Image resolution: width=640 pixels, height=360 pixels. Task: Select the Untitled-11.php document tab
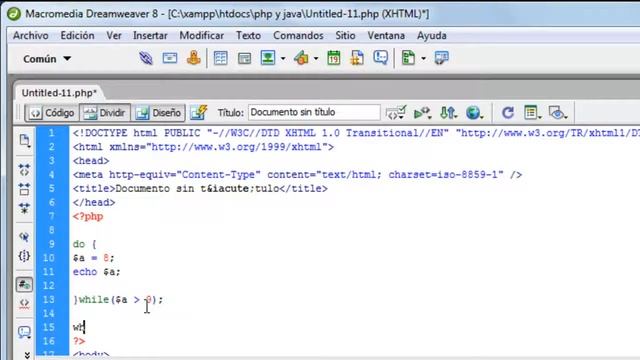point(60,93)
